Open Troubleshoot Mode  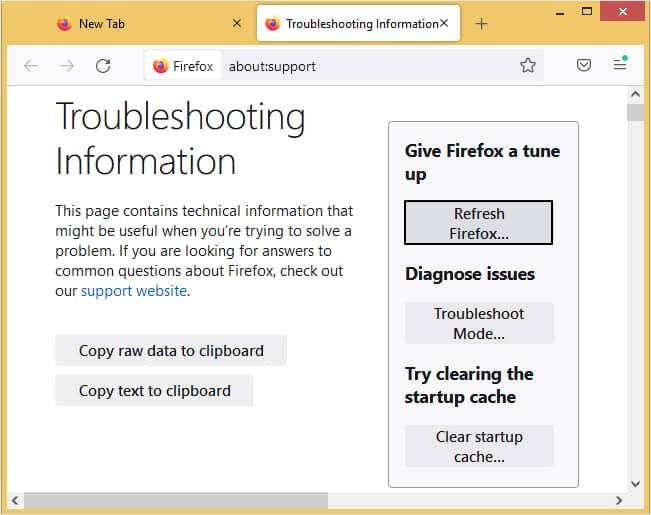coord(479,323)
